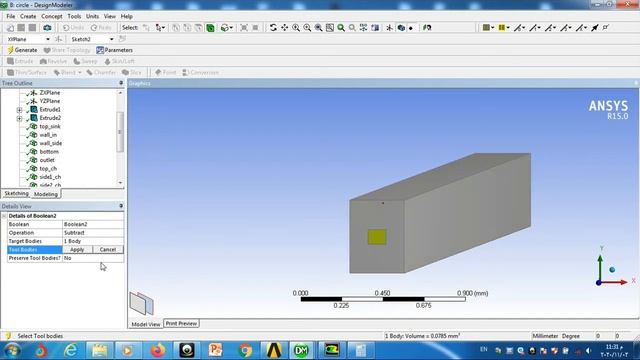Click the ISO view blue ball on triad

612,269
